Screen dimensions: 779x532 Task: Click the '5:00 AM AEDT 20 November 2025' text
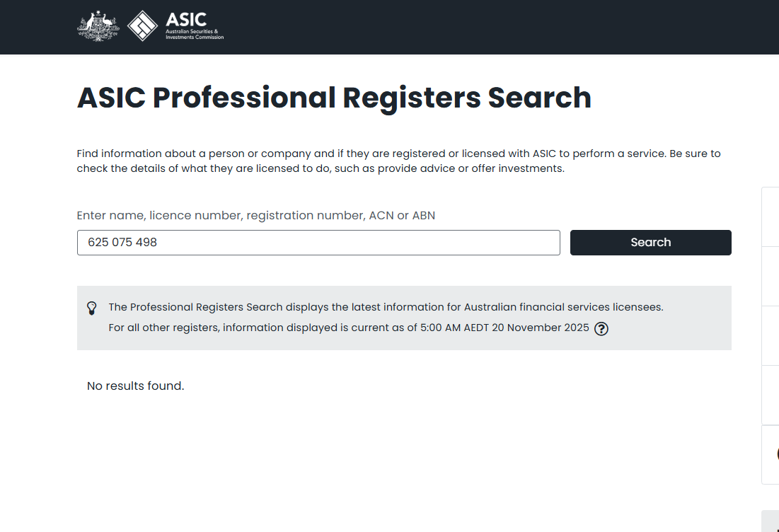coord(504,328)
